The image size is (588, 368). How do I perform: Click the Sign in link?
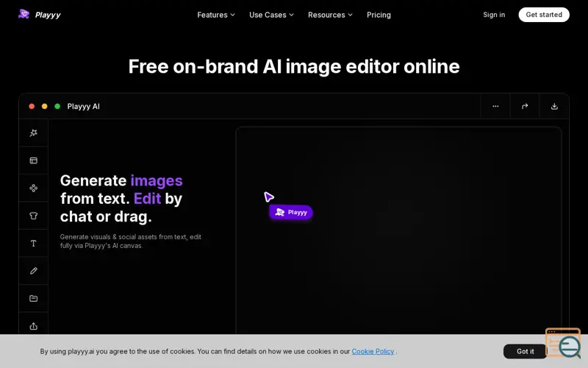pos(494,15)
